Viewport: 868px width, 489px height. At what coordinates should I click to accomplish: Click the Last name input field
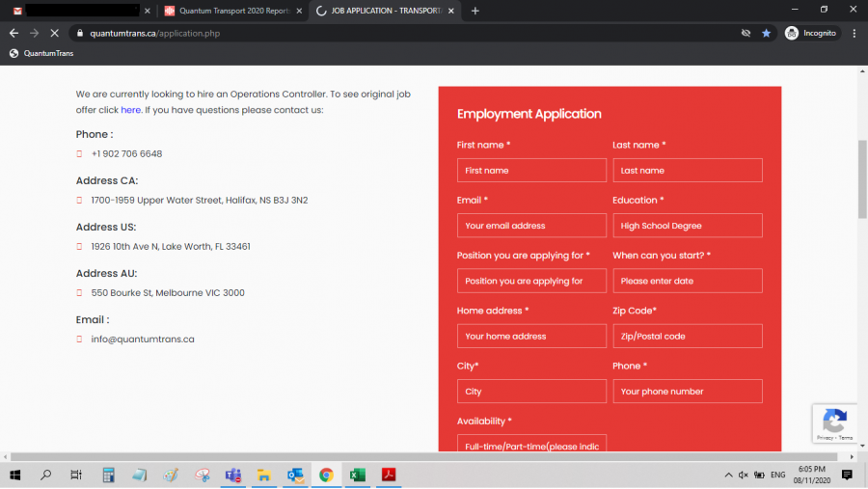coord(687,170)
